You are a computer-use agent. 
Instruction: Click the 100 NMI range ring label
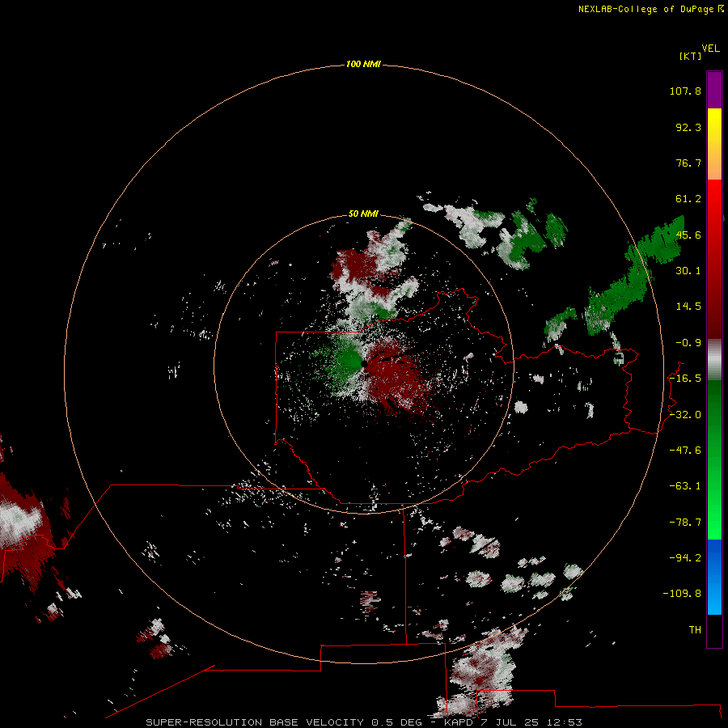click(363, 64)
